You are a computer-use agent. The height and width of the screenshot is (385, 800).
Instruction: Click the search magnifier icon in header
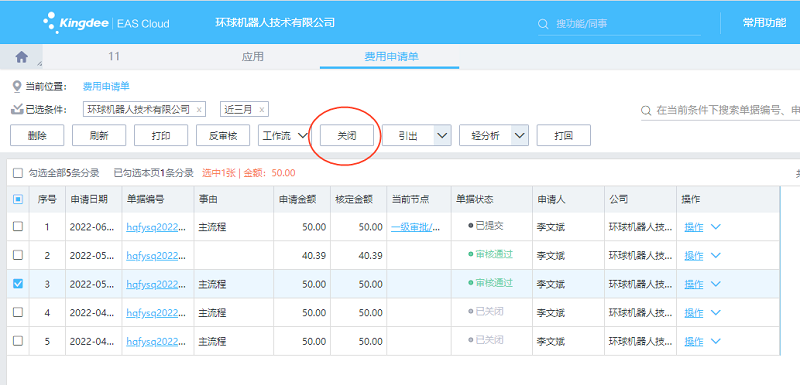pyautogui.click(x=544, y=24)
